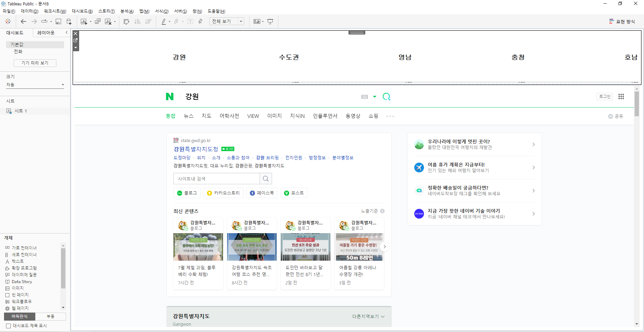Click the show mark labels T icon
This screenshot has width=644, height=332.
pos(190,21)
